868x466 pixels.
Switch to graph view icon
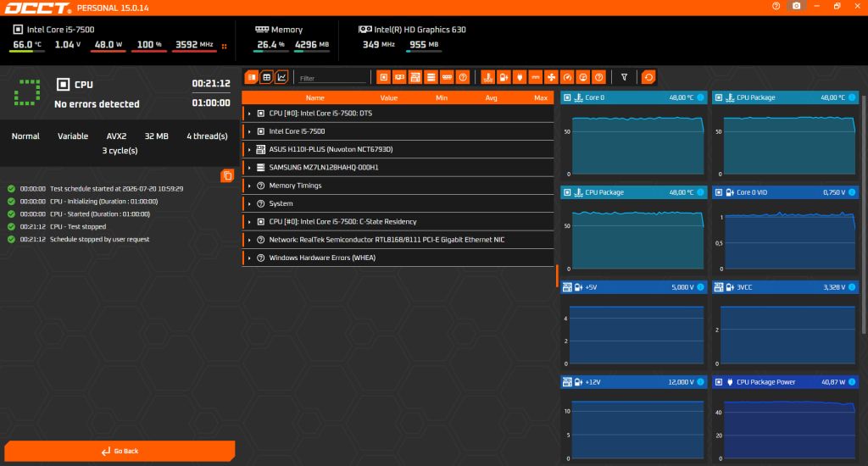(x=281, y=77)
